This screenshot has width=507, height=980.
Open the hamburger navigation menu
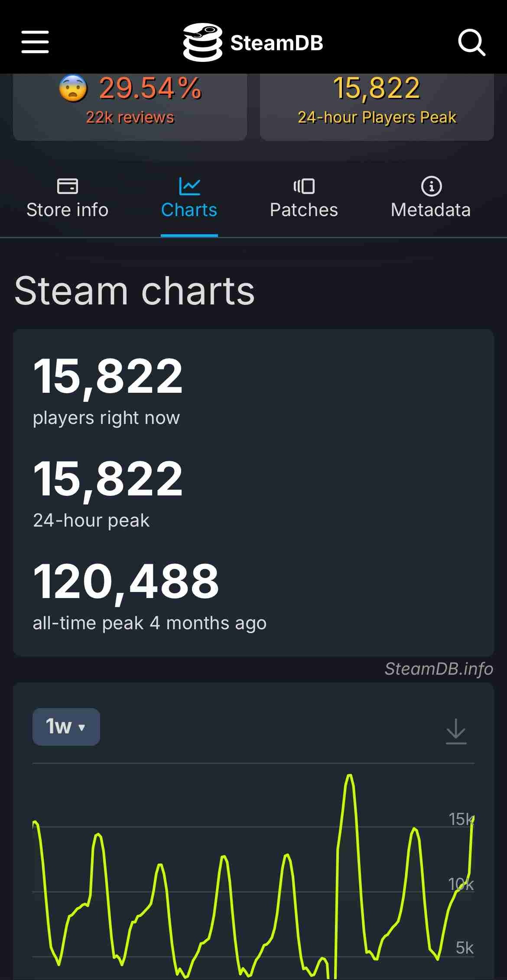35,42
